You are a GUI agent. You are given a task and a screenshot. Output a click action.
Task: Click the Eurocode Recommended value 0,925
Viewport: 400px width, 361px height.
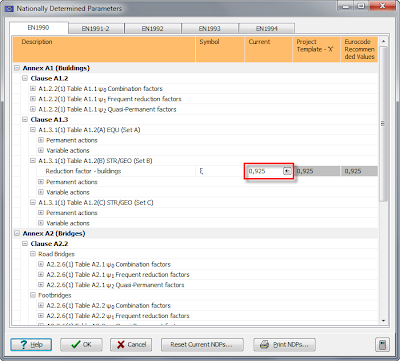(359, 171)
